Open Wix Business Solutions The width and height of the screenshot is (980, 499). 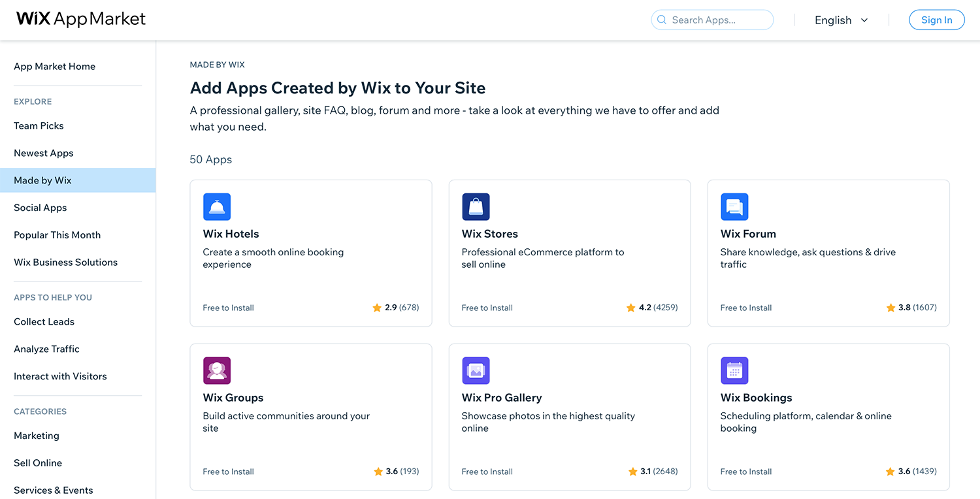coord(66,263)
